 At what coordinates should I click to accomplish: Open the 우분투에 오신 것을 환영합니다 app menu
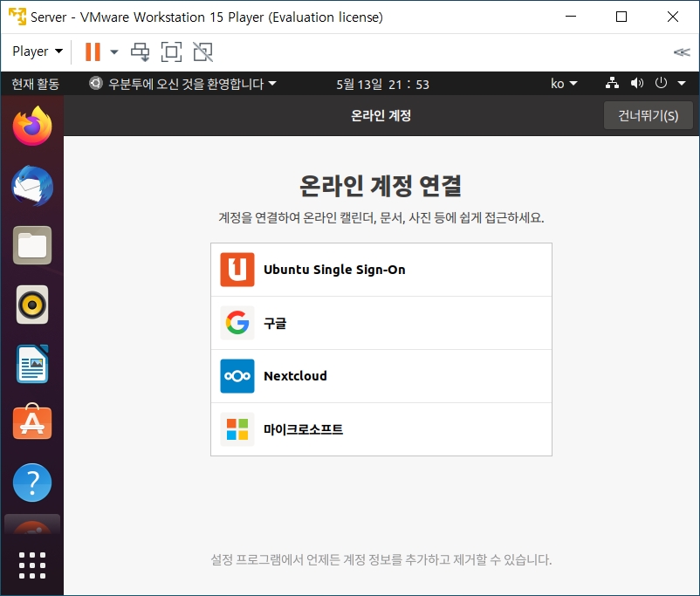coord(183,84)
